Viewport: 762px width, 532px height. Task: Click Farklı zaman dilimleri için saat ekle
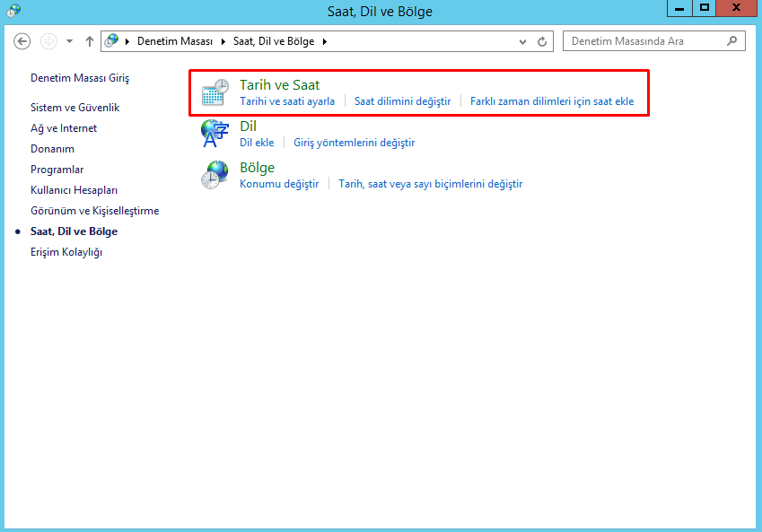tap(552, 101)
